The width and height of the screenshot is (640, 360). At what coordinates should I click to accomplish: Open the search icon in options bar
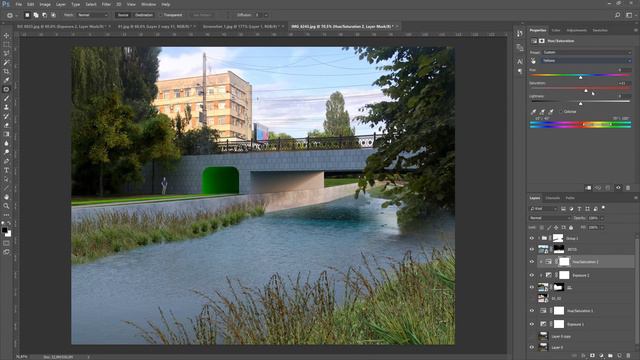click(x=618, y=15)
